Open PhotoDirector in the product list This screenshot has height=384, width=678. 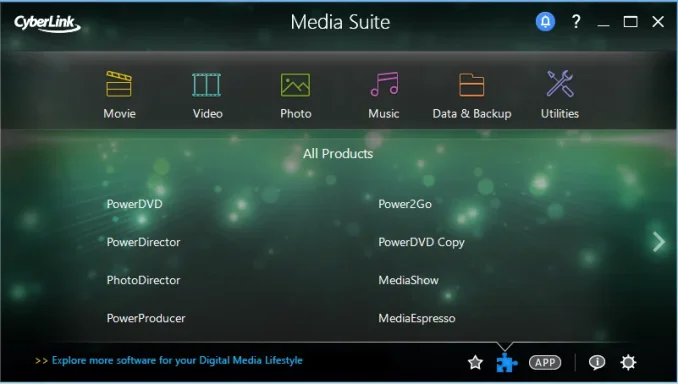coord(144,280)
